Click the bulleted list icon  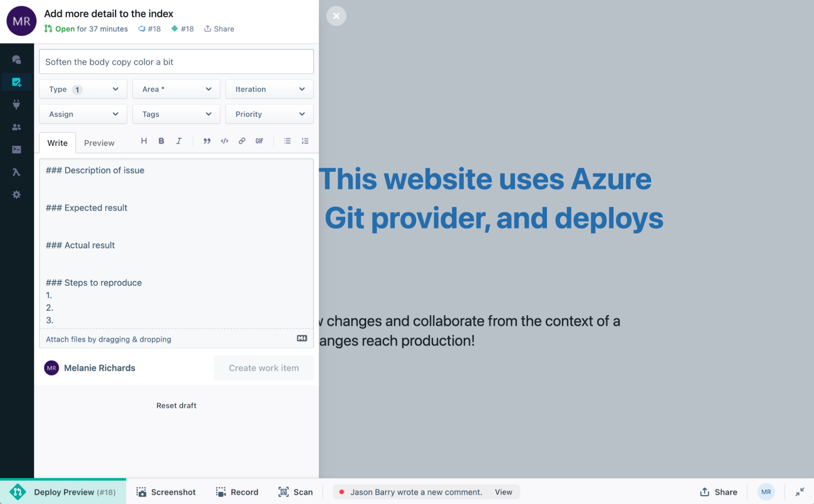click(x=287, y=141)
